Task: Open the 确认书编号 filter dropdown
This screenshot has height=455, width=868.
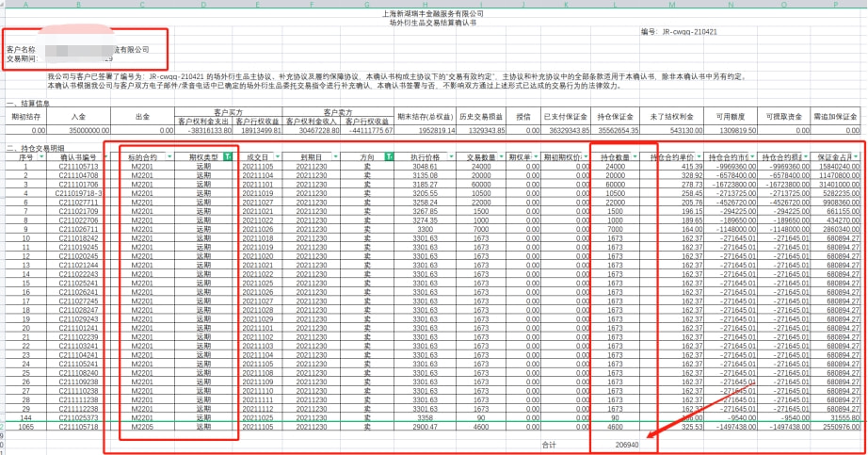Action: click(105, 156)
